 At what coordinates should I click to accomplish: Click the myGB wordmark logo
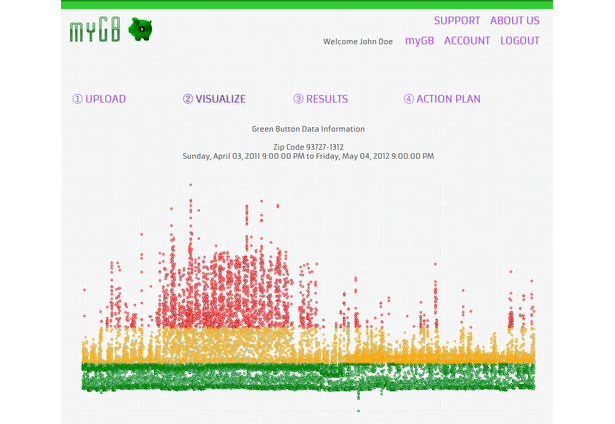coord(95,30)
